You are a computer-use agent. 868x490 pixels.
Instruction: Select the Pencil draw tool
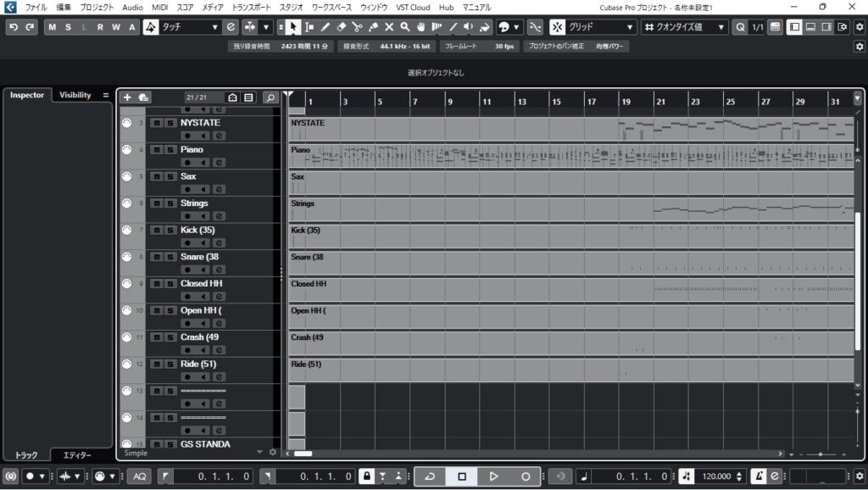[325, 27]
